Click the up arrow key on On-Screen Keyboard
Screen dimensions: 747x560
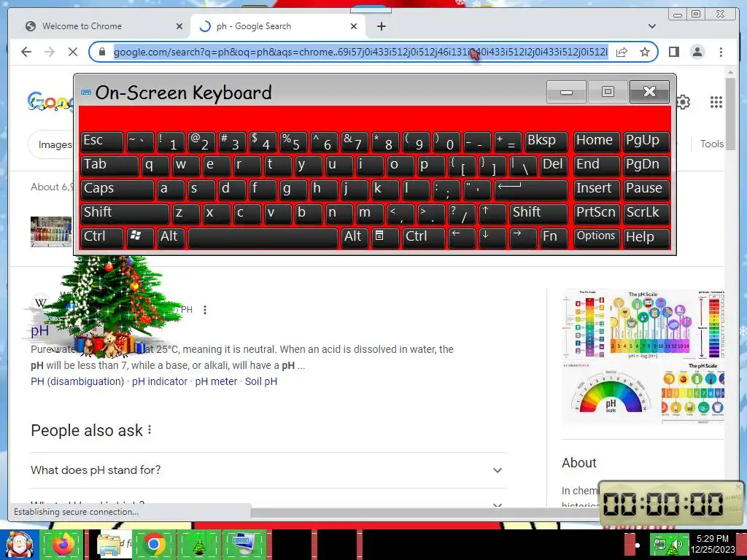(x=492, y=213)
